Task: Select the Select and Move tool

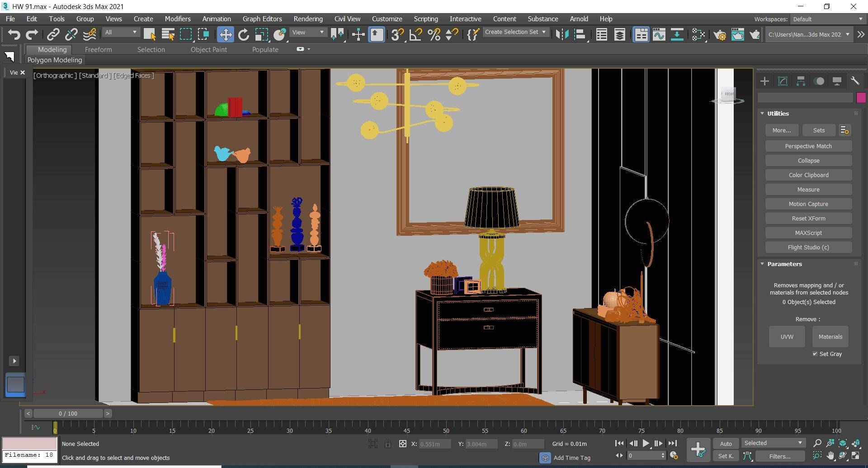Action: (x=226, y=34)
